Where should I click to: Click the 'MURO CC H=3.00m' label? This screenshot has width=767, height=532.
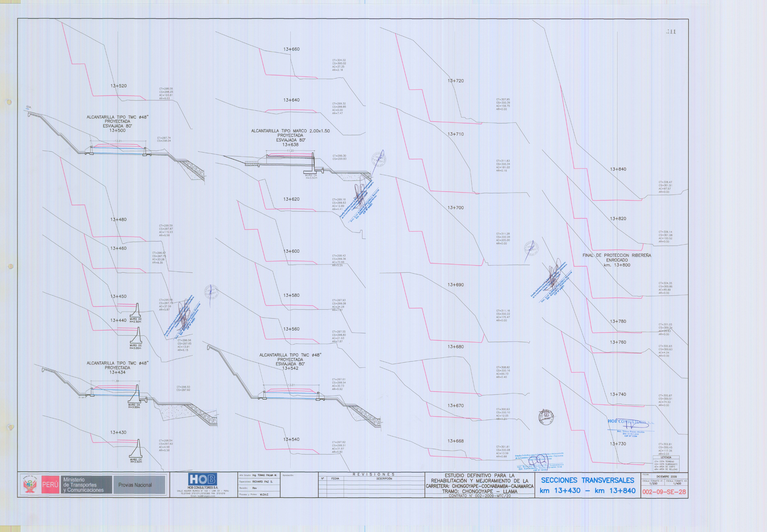[136, 347]
